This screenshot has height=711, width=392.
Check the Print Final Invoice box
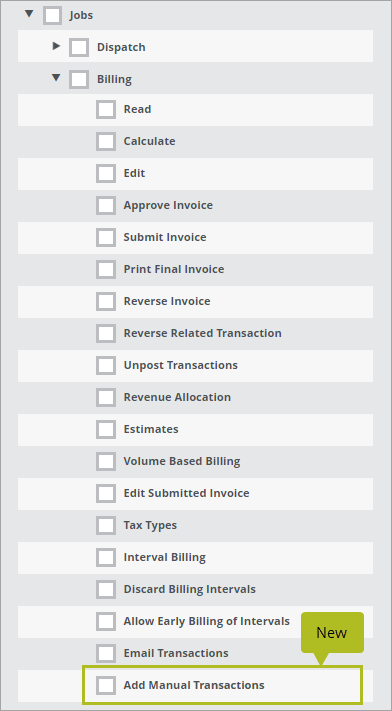pyautogui.click(x=106, y=269)
